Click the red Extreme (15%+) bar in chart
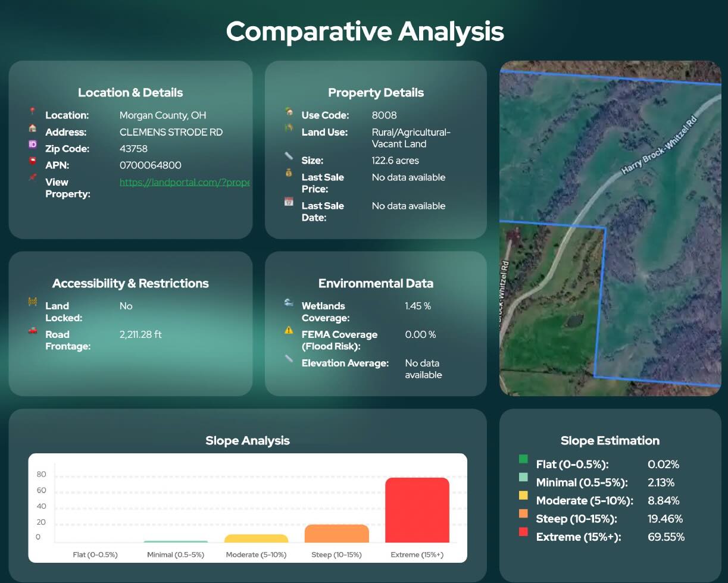Image resolution: width=728 pixels, height=583 pixels. point(417,510)
